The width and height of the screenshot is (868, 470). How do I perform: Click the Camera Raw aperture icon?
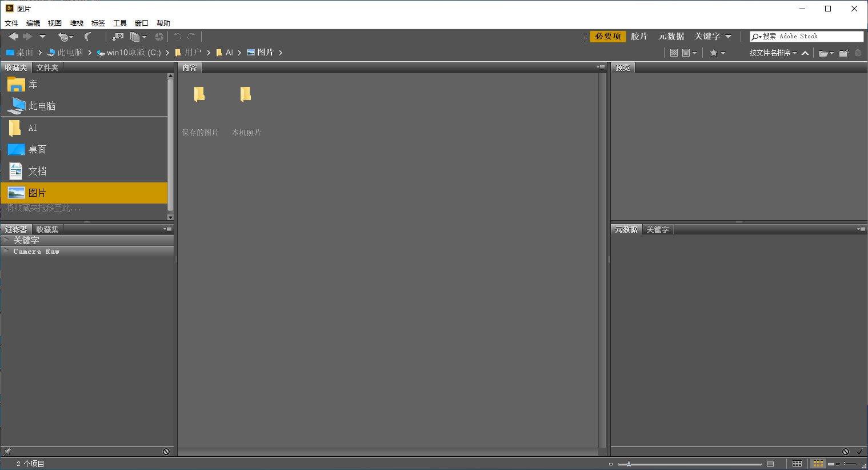159,37
